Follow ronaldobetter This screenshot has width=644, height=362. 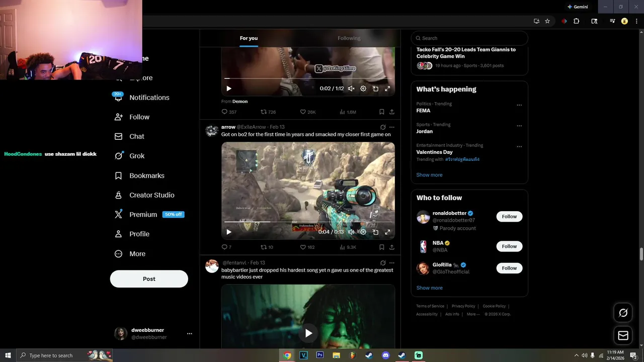click(x=509, y=217)
